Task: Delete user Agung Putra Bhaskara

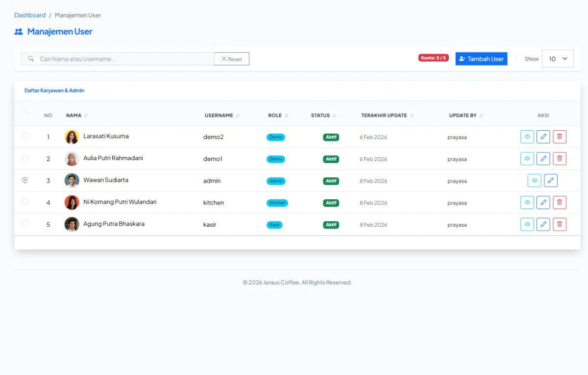Action: [x=560, y=225]
